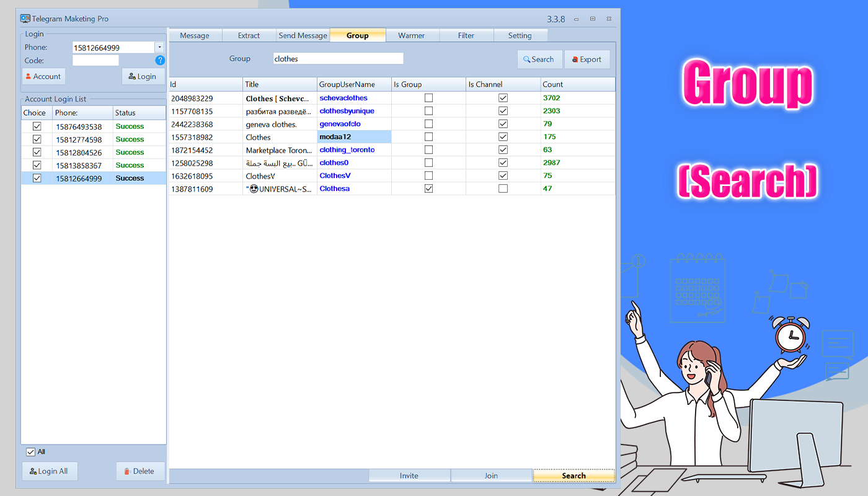Click the Delete button

click(x=140, y=471)
